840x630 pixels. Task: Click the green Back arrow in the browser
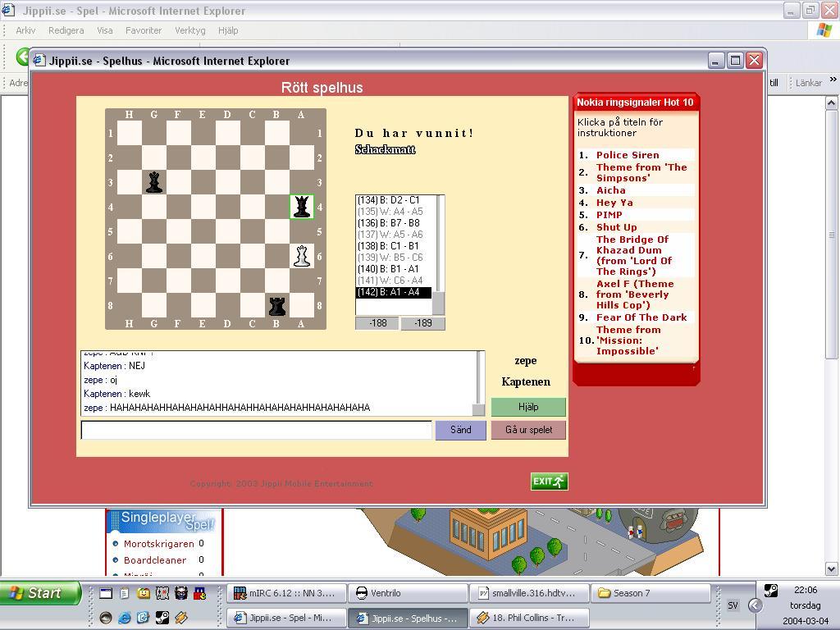click(22, 57)
